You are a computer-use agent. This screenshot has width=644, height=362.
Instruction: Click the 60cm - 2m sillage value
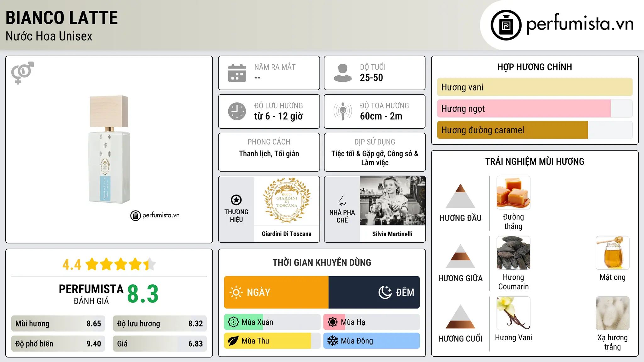click(x=381, y=116)
